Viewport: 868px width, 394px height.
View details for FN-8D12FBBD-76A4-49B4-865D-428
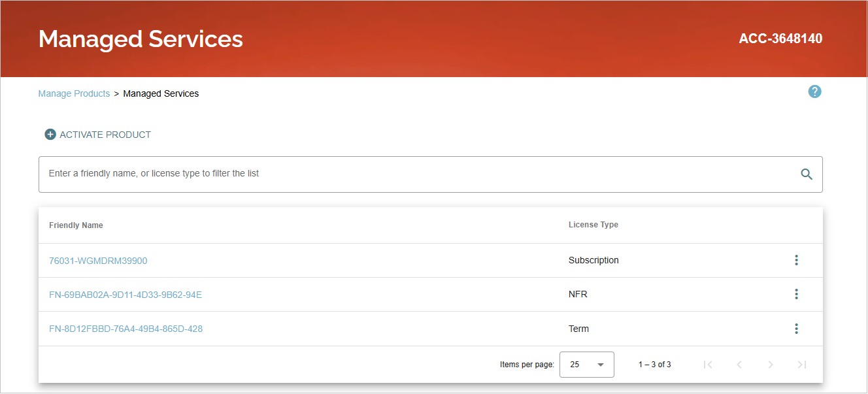pos(126,328)
